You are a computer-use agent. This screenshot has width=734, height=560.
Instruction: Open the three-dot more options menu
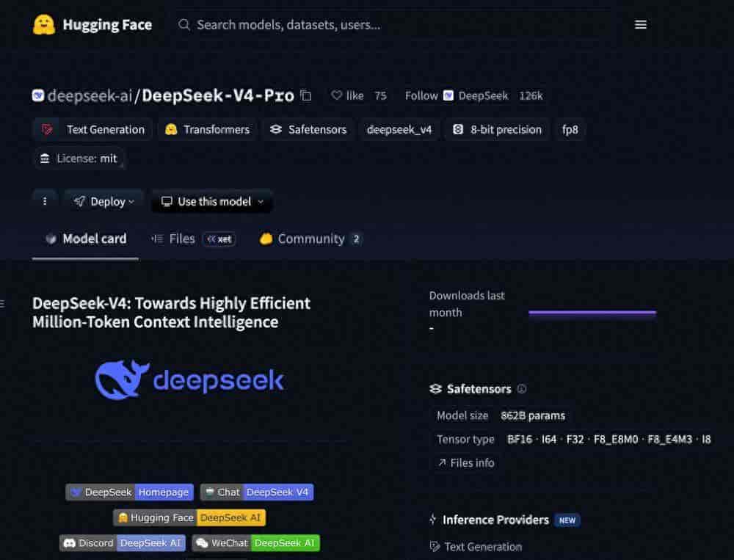click(x=45, y=201)
